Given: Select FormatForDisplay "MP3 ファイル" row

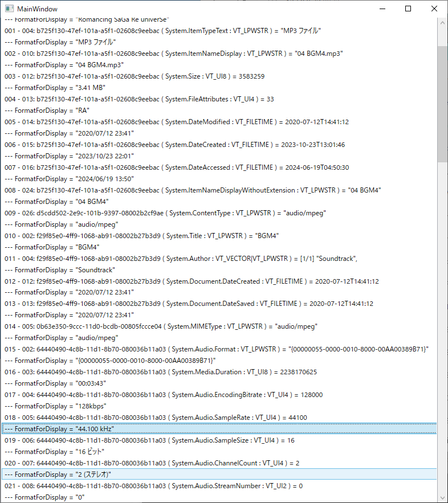Looking at the screenshot, I should pos(219,42).
